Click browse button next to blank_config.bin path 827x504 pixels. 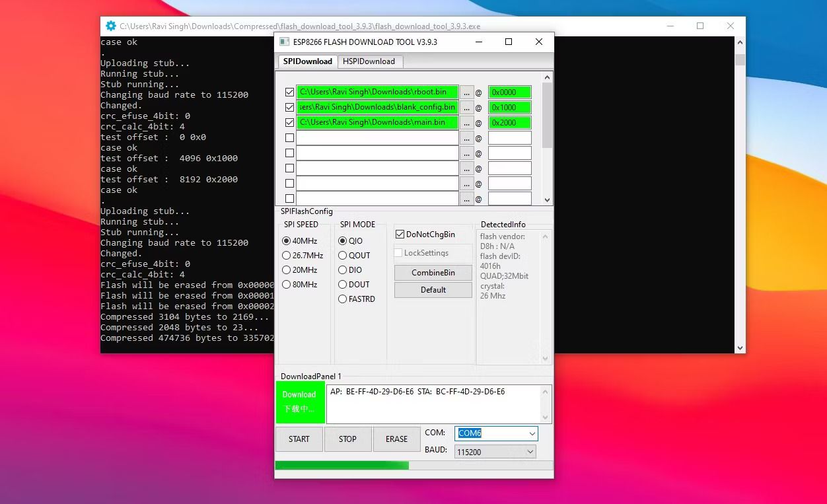pos(467,108)
